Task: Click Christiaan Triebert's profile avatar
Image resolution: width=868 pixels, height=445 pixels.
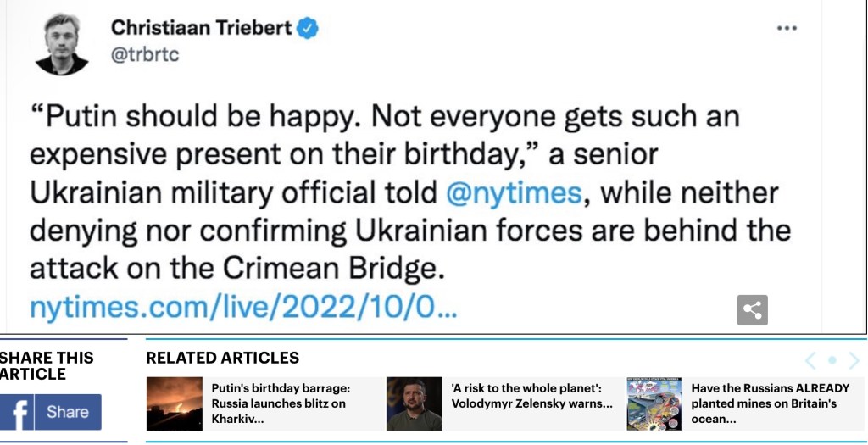Action: click(x=62, y=44)
